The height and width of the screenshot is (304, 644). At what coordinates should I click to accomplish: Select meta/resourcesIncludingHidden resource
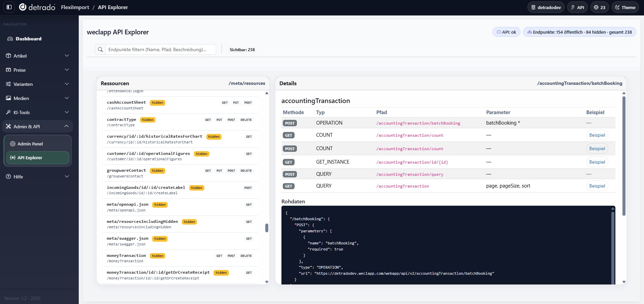point(180,224)
